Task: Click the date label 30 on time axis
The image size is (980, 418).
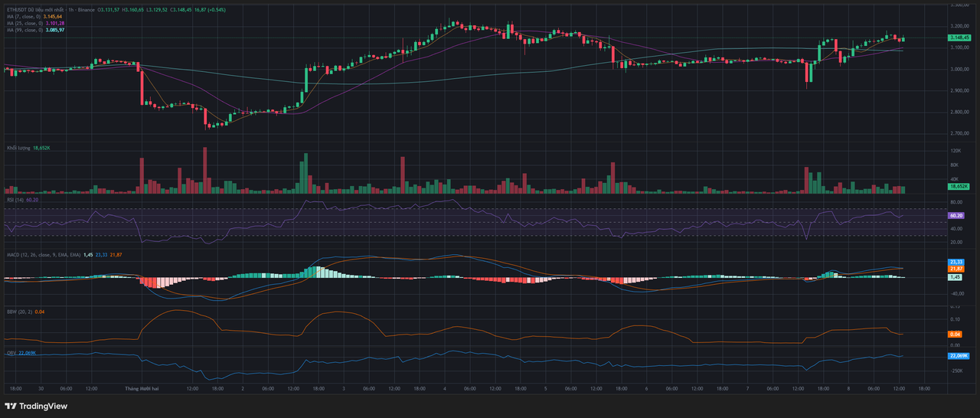Action: pyautogui.click(x=41, y=389)
